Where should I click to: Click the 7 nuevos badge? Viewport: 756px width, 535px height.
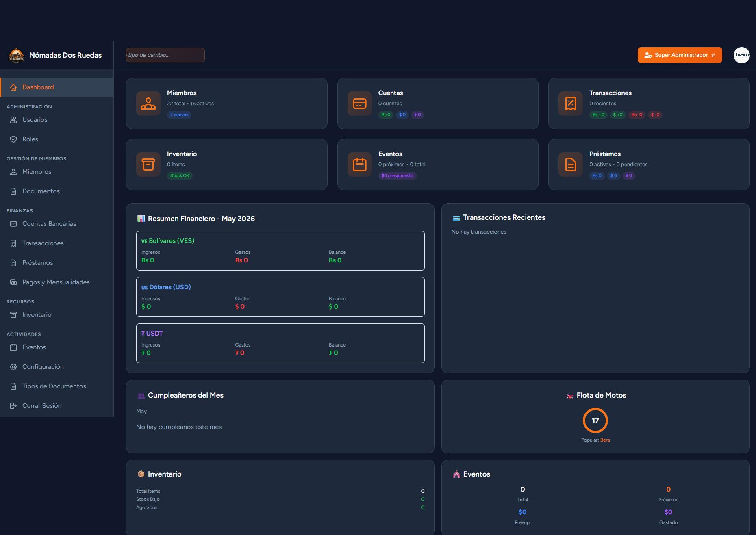pos(179,115)
